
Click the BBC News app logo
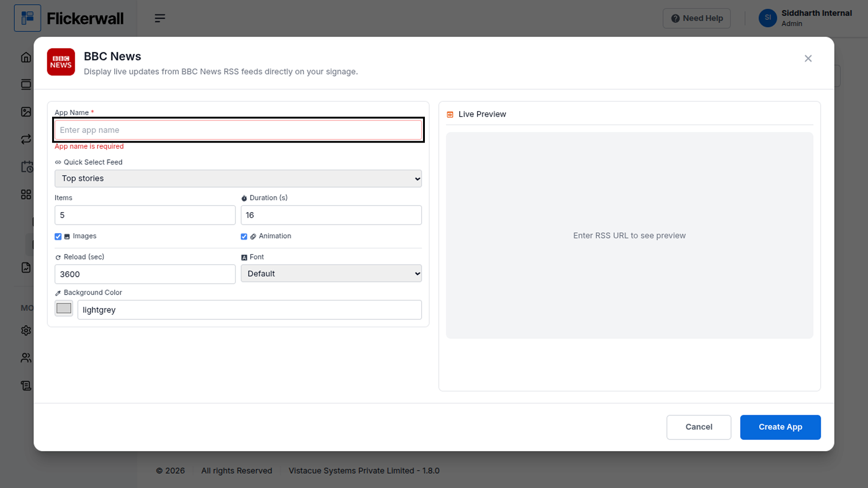tap(61, 62)
